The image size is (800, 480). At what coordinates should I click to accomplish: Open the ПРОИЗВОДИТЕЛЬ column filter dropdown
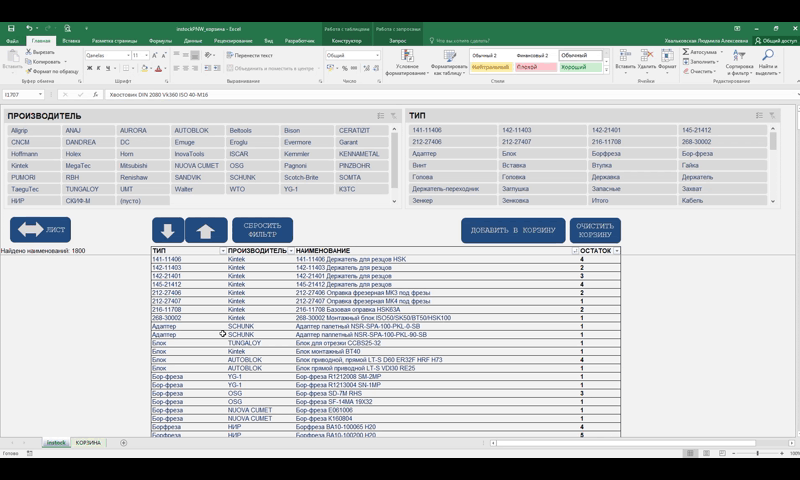291,251
